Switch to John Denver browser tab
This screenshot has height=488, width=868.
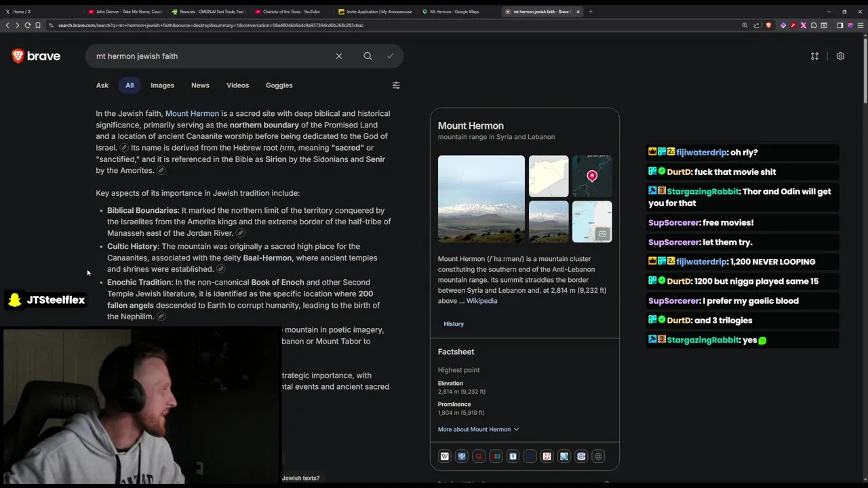click(125, 12)
